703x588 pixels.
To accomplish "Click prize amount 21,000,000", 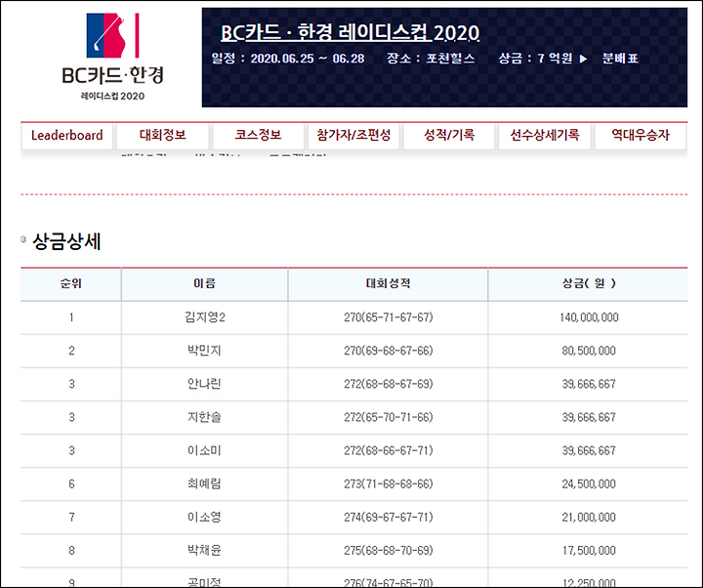I will click(589, 517).
